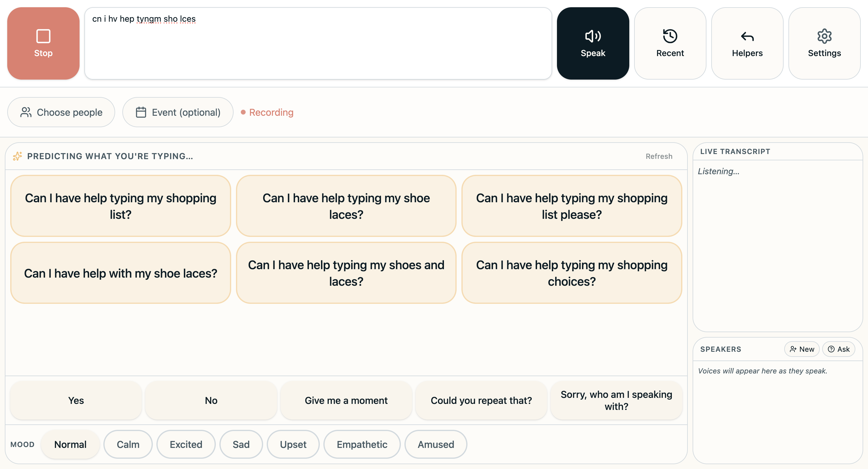The height and width of the screenshot is (469, 868).
Task: Click the Listening... transcript text
Action: 719,171
